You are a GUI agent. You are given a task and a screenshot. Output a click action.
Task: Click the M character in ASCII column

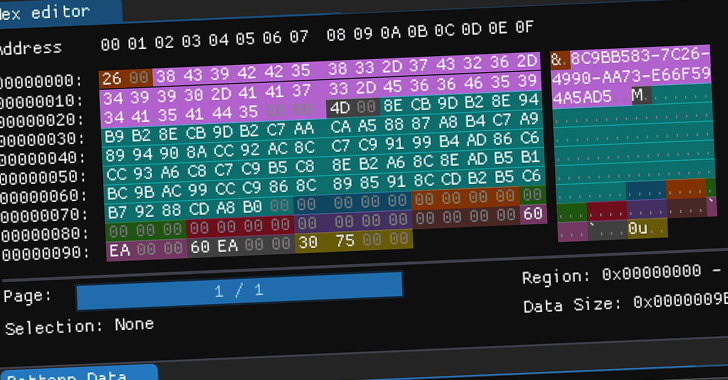click(638, 96)
